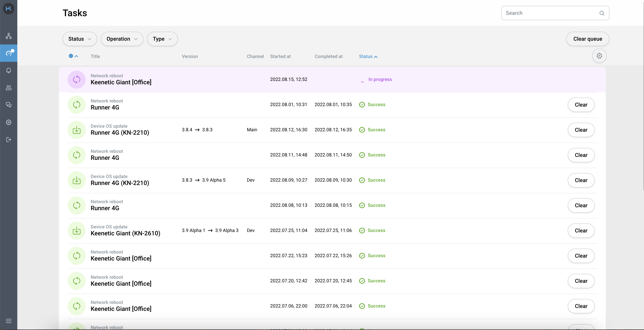
Task: Click reboot icon for 2022.08.01 Runner 4G
Action: [77, 105]
